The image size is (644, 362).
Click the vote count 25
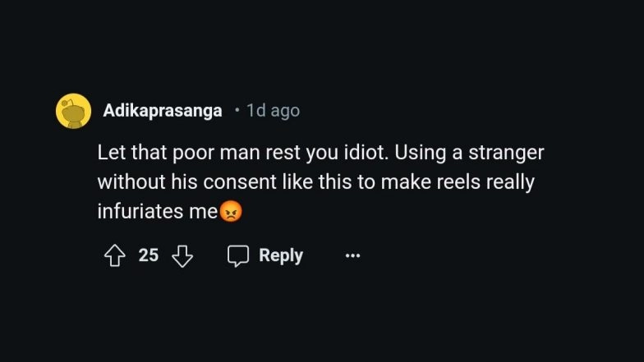pos(148,255)
